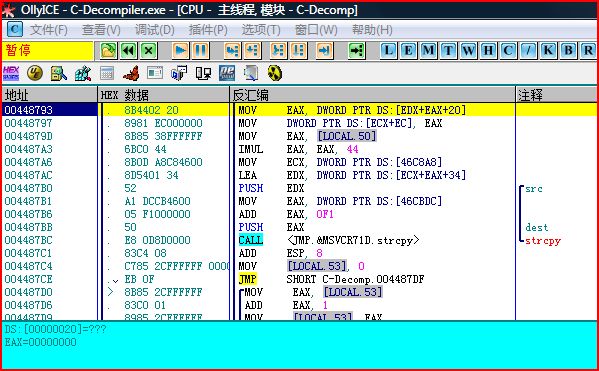Click the window layout plugin icon
Viewport: 599px width, 371px height.
click(x=155, y=73)
